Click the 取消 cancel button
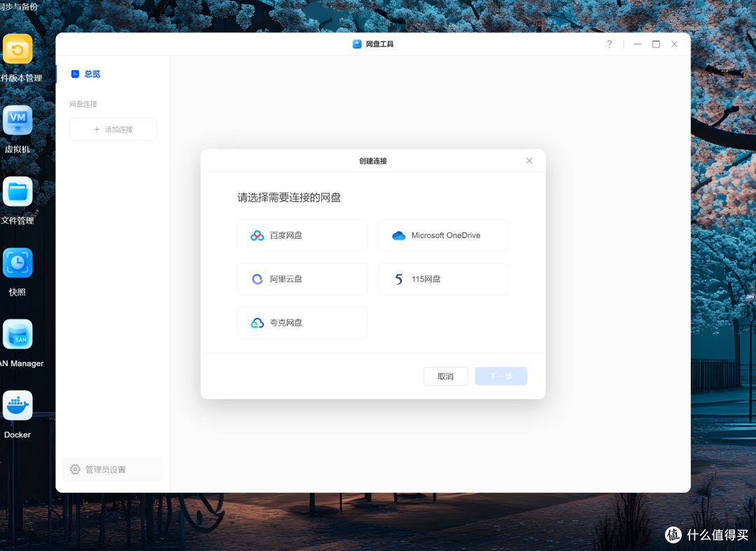The height and width of the screenshot is (551, 756). point(445,376)
